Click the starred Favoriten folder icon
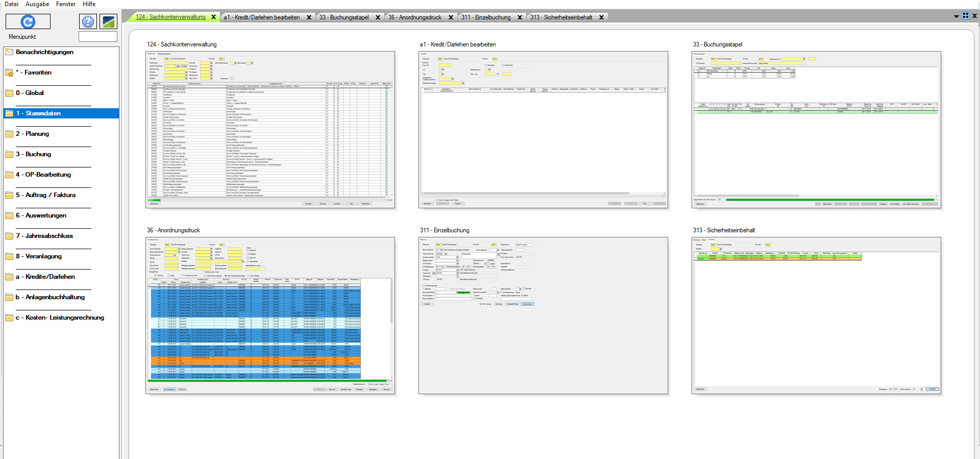The height and width of the screenshot is (459, 980). [x=9, y=73]
